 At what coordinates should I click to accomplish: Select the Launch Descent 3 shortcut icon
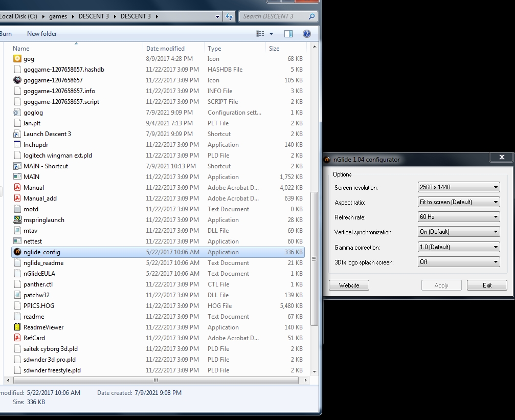pyautogui.click(x=17, y=134)
